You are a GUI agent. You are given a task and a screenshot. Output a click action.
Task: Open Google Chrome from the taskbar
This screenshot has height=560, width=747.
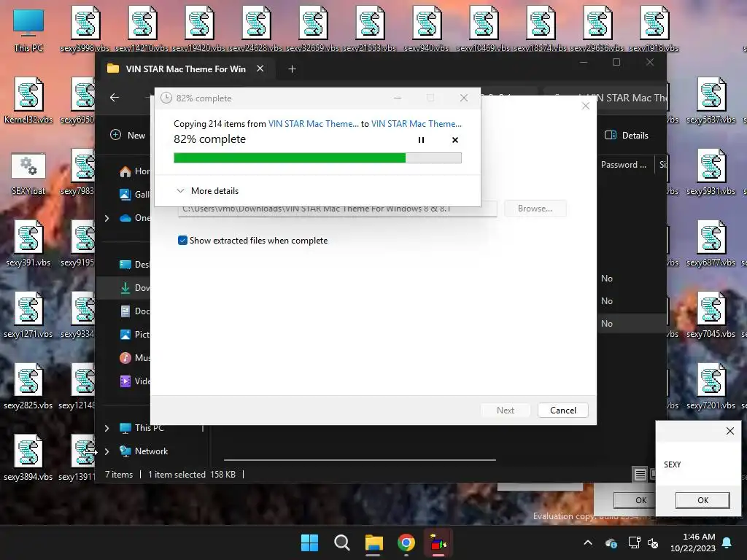click(406, 542)
